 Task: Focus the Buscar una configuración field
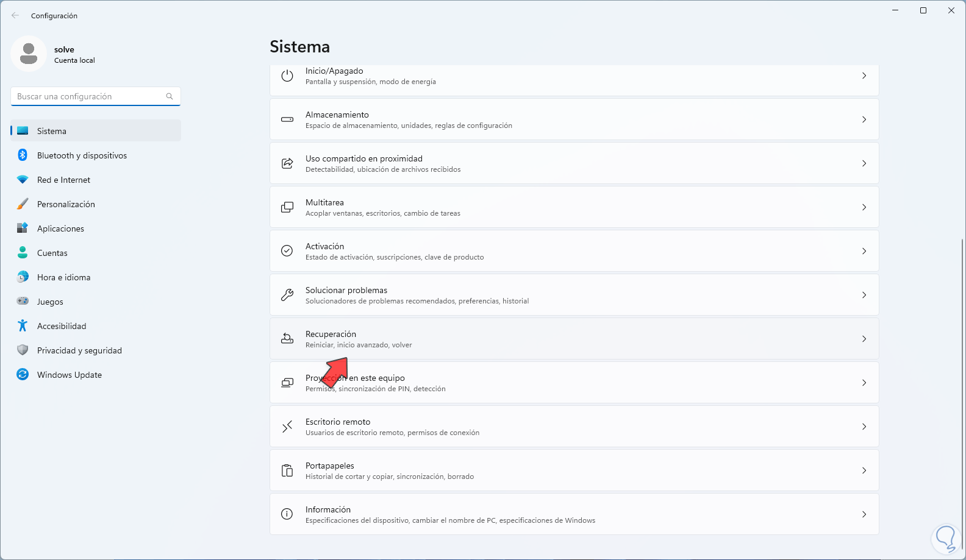click(x=88, y=96)
